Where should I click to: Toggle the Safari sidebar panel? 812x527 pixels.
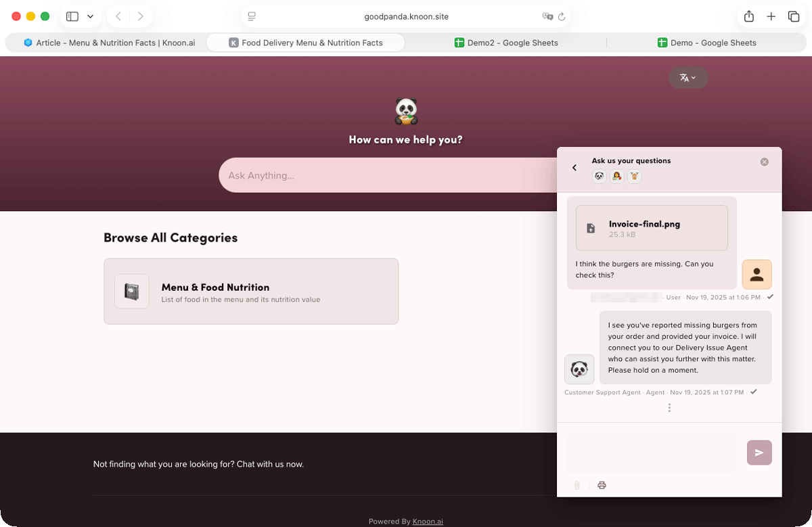tap(72, 16)
